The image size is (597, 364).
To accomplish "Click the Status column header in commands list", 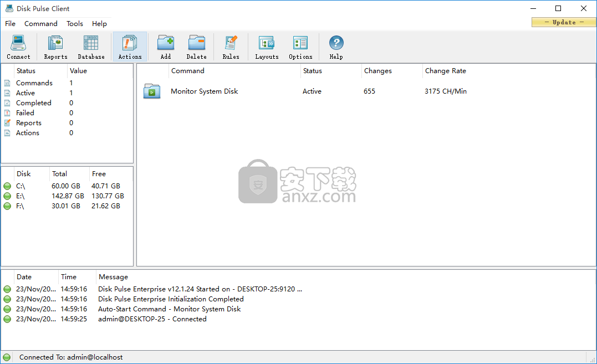I will coord(331,71).
